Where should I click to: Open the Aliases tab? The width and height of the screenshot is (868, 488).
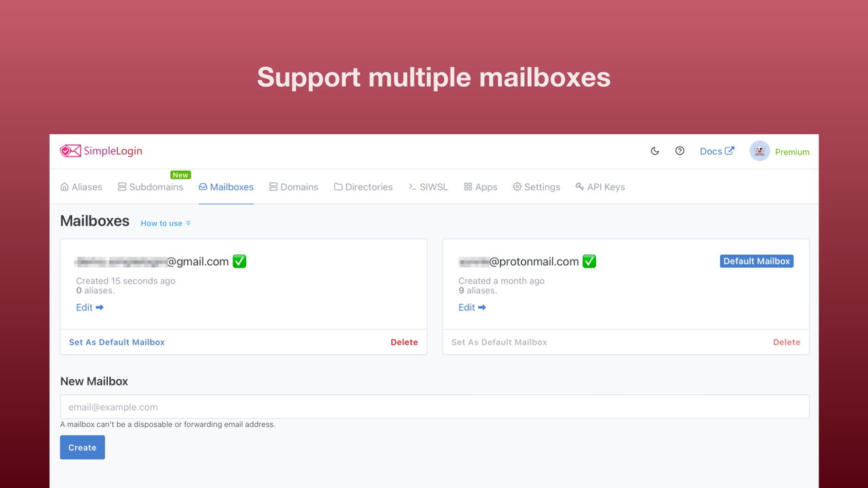click(81, 186)
